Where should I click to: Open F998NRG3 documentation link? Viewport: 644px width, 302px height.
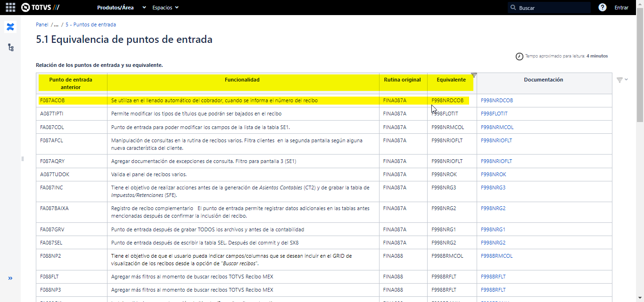pos(493,188)
